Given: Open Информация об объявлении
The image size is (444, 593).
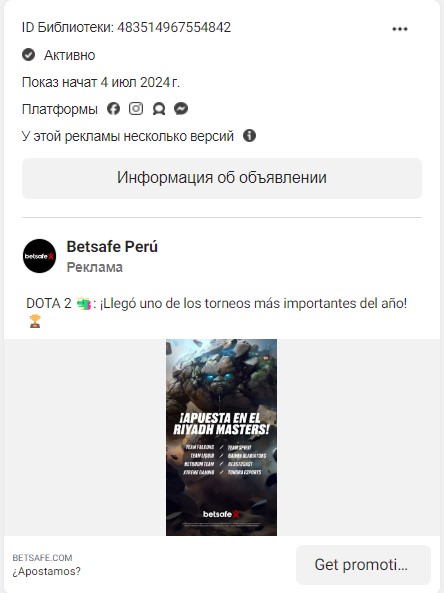Looking at the screenshot, I should (222, 178).
